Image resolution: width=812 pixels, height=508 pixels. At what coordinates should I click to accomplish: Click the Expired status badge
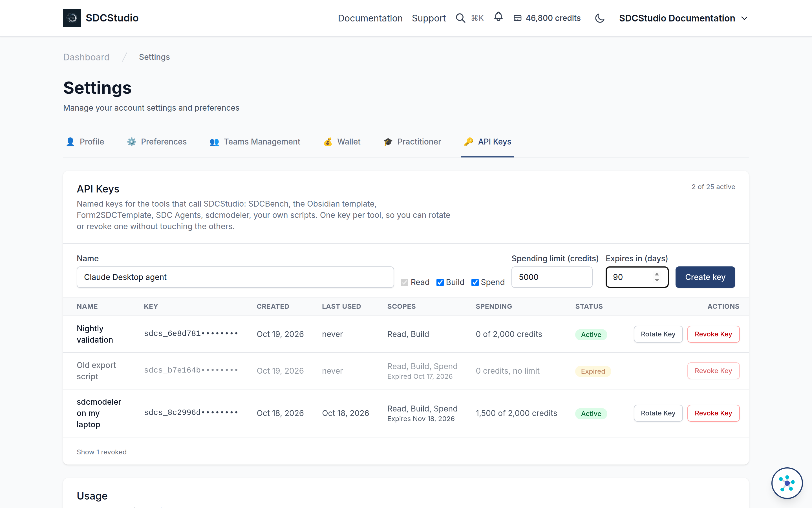[x=593, y=371]
